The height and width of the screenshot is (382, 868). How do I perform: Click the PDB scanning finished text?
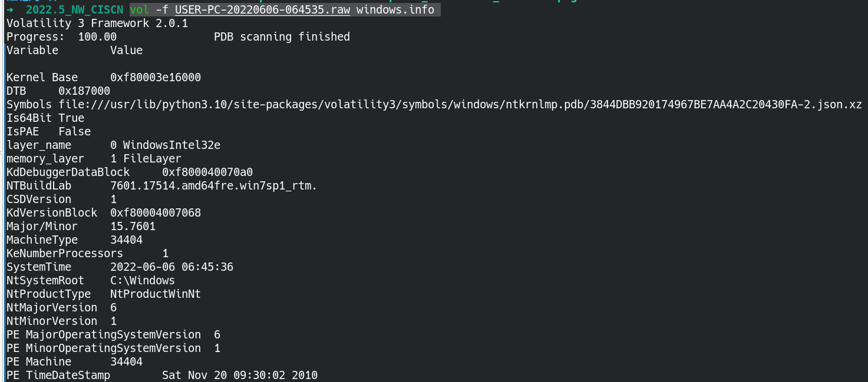[282, 36]
